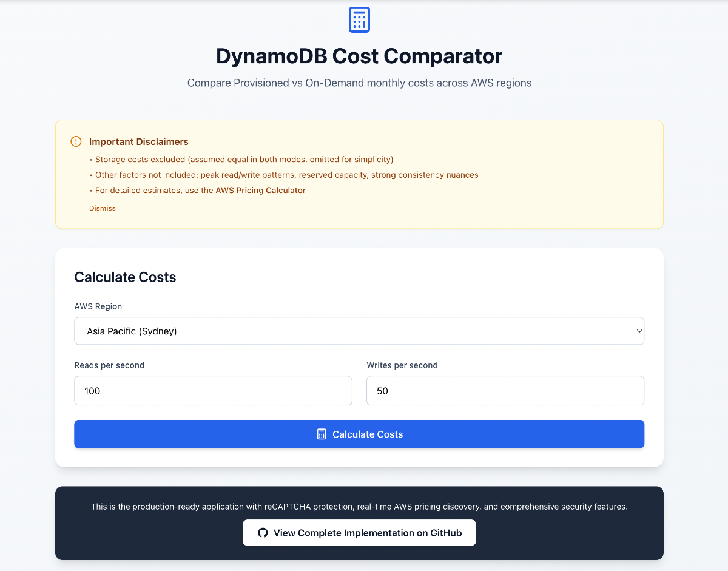Click the GitHub logo on the footer button
The height and width of the screenshot is (571, 728).
[262, 532]
